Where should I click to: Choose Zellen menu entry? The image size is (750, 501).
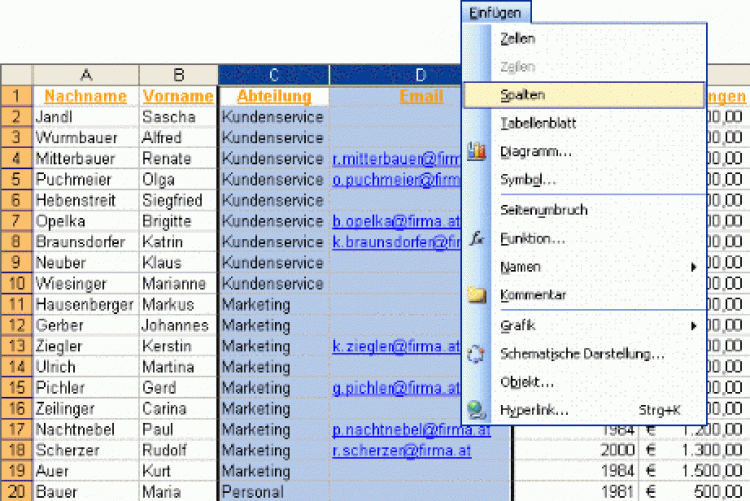click(517, 38)
